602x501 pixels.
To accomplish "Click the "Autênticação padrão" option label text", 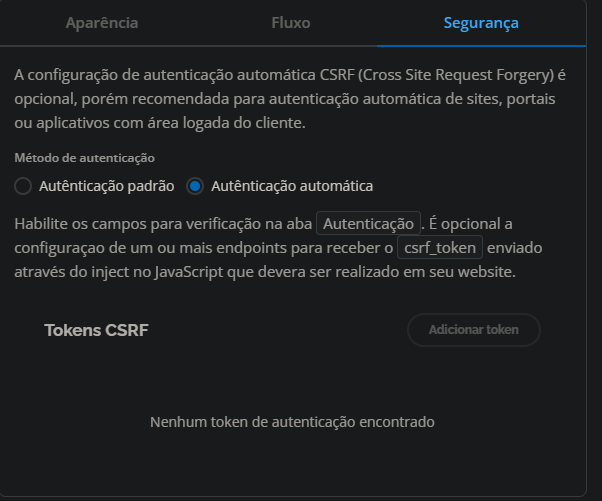I will [106, 186].
